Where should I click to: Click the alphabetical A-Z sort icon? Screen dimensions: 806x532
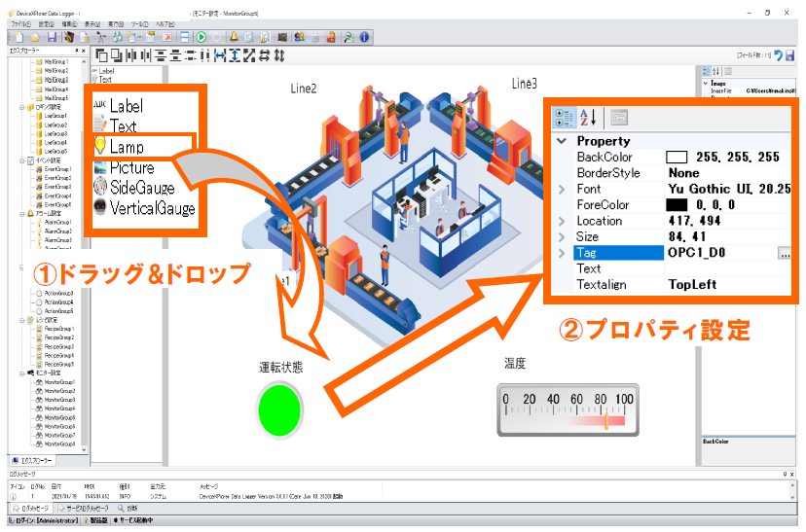point(590,118)
